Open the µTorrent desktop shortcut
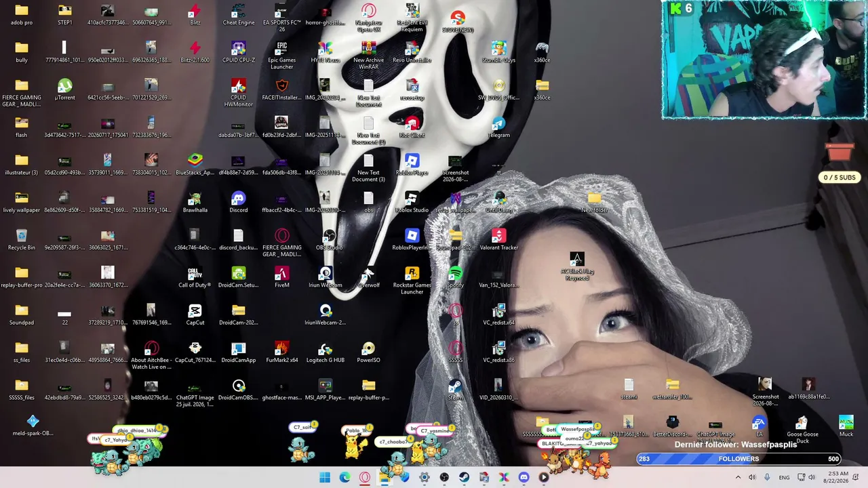Viewport: 868px width, 488px height. [65, 89]
